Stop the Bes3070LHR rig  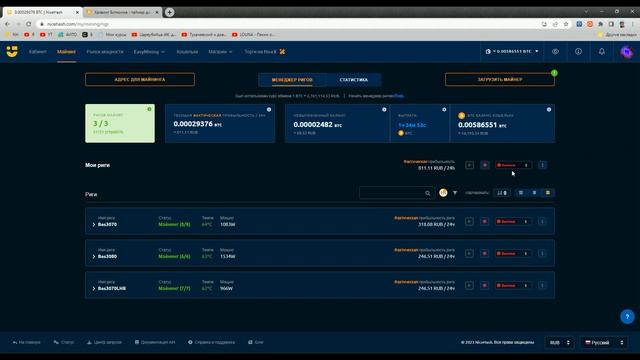[x=484, y=286]
